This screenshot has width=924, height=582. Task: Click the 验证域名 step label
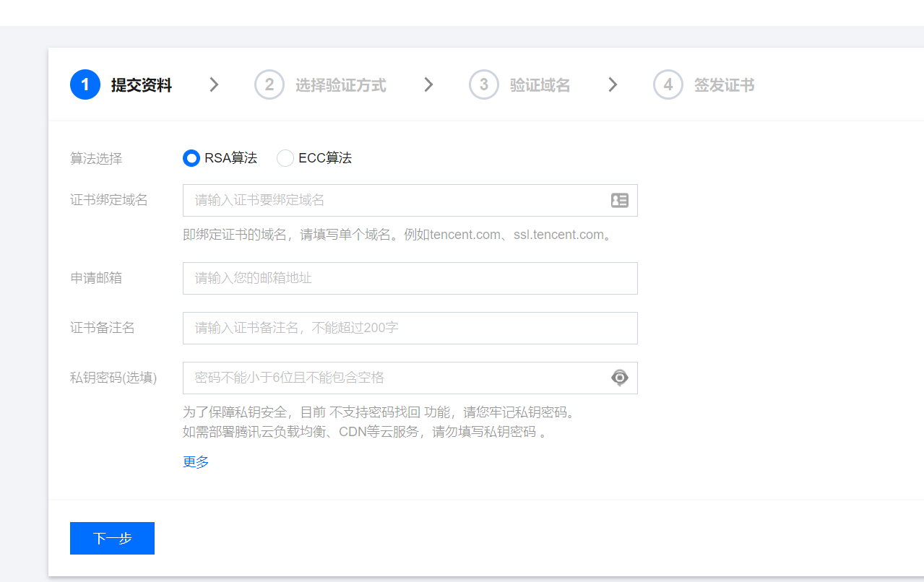click(x=540, y=86)
